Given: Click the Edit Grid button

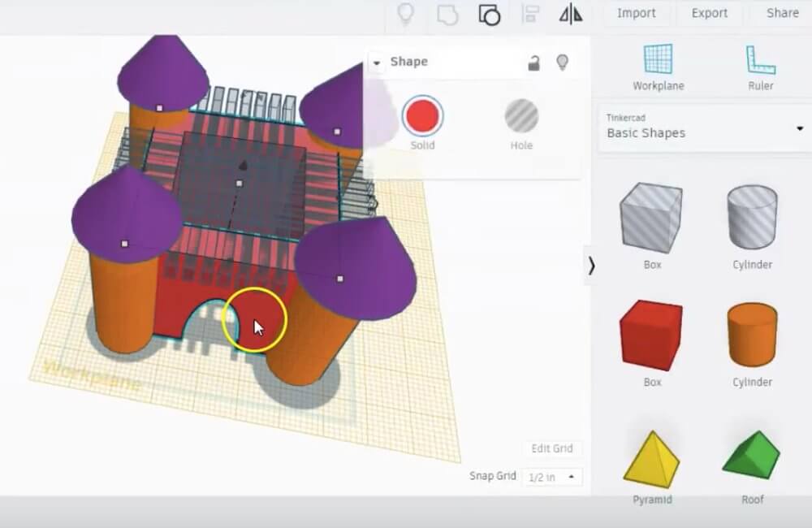Looking at the screenshot, I should pos(552,448).
